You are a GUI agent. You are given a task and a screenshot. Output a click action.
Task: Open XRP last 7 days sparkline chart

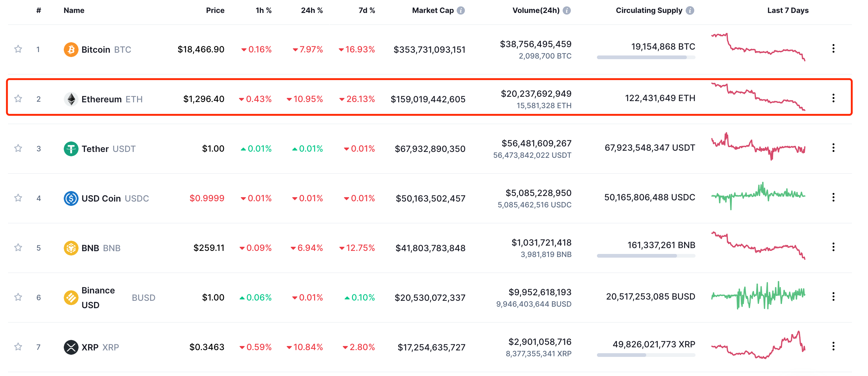pos(758,345)
